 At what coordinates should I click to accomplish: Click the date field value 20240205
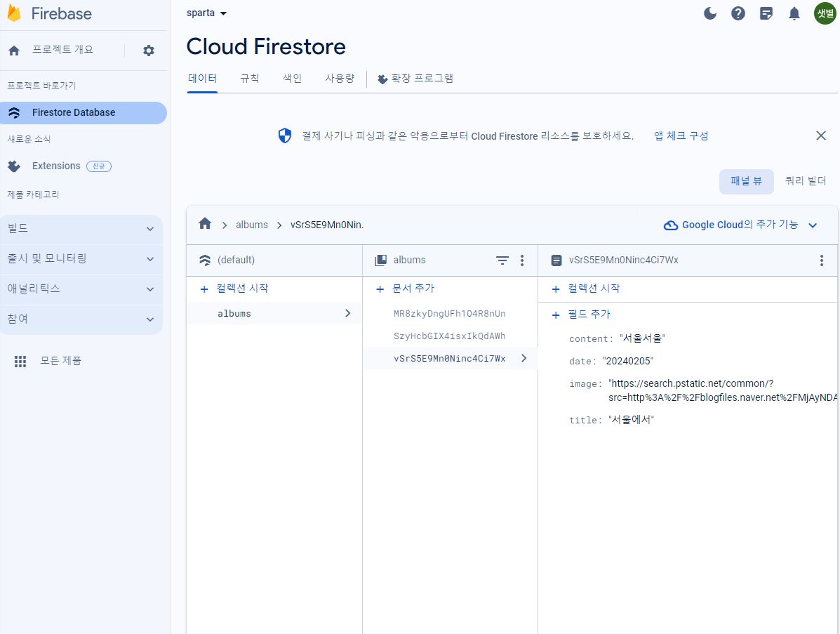pyautogui.click(x=628, y=361)
